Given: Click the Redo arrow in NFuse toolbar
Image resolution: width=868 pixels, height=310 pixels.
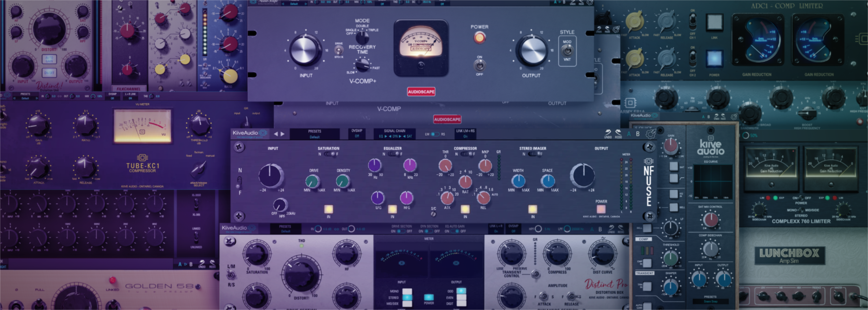Looking at the screenshot, I should [x=618, y=133].
